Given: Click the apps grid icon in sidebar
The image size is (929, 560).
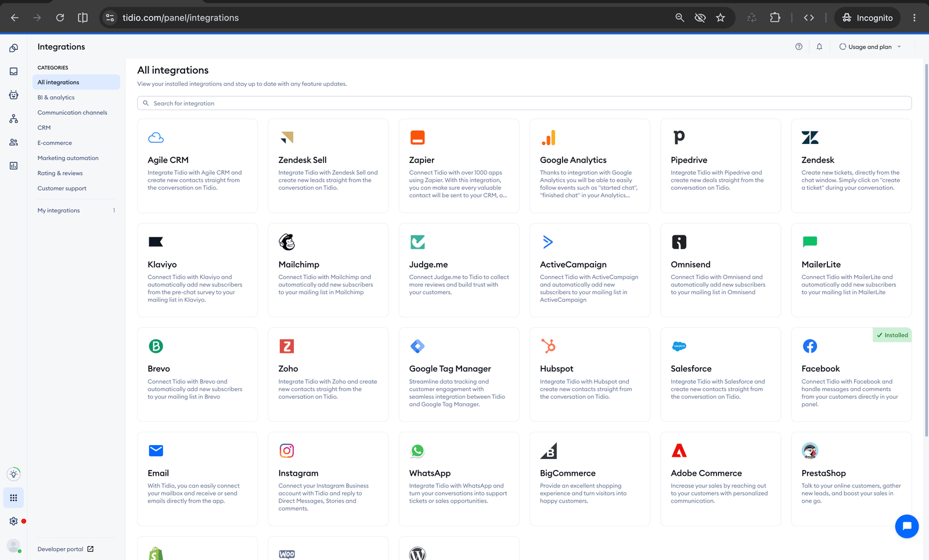Looking at the screenshot, I should (13, 498).
